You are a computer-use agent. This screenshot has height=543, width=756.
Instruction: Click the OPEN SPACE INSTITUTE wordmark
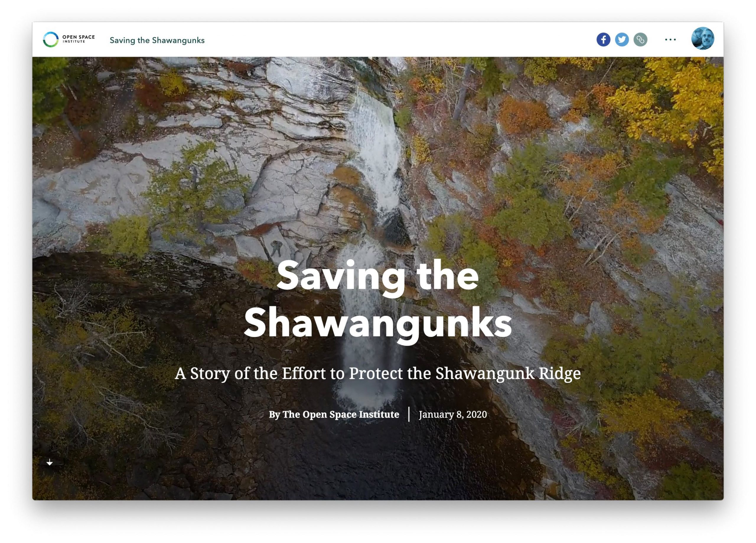point(79,39)
